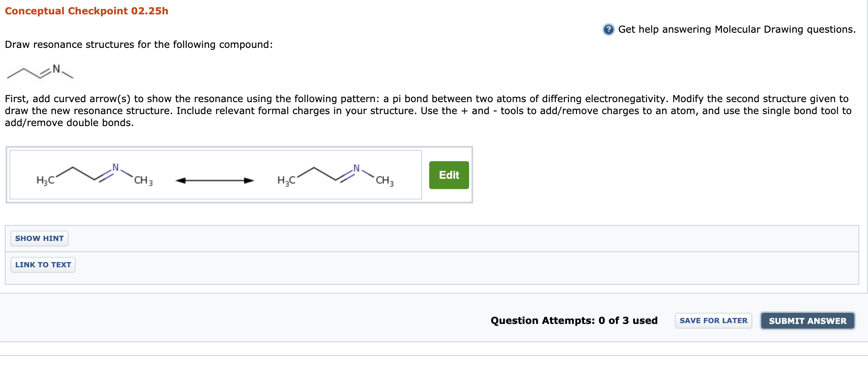Click the Conceptual Checkpoint 02.25h heading
This screenshot has width=868, height=367.
tap(87, 11)
